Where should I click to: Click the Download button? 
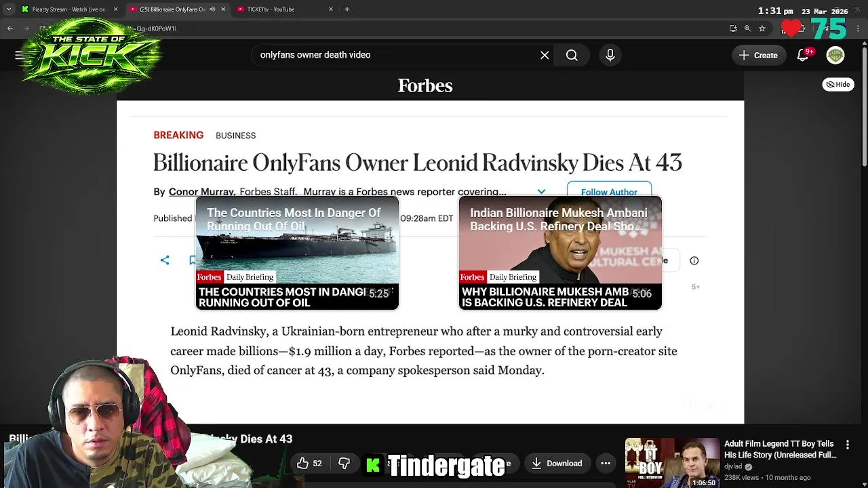click(557, 464)
